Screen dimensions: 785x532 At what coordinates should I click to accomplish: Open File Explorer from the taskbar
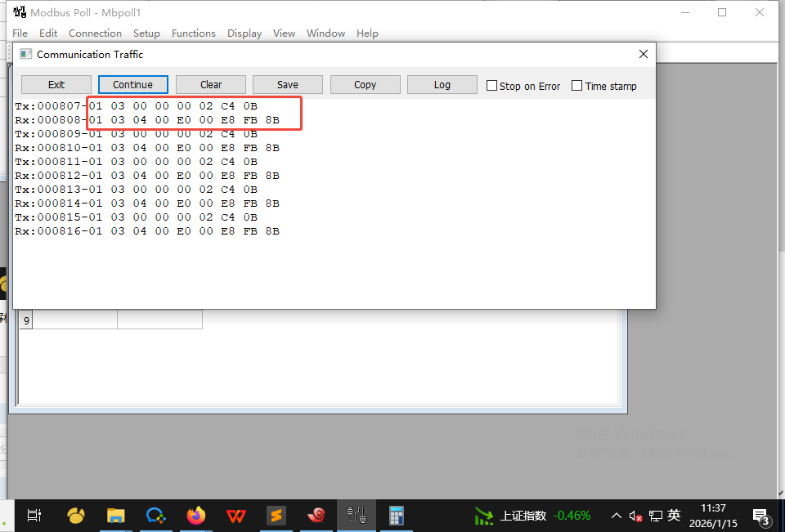(x=115, y=516)
